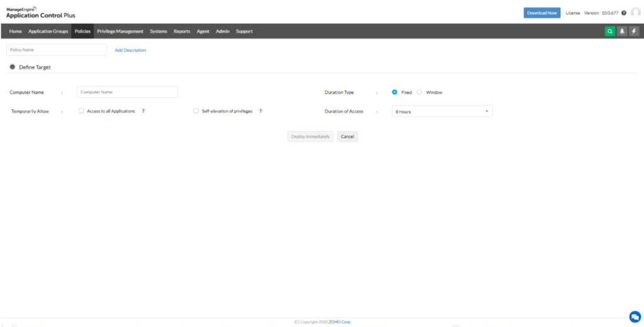The height and width of the screenshot is (327, 644).
Task: Open the user profile avatar
Action: [x=635, y=13]
